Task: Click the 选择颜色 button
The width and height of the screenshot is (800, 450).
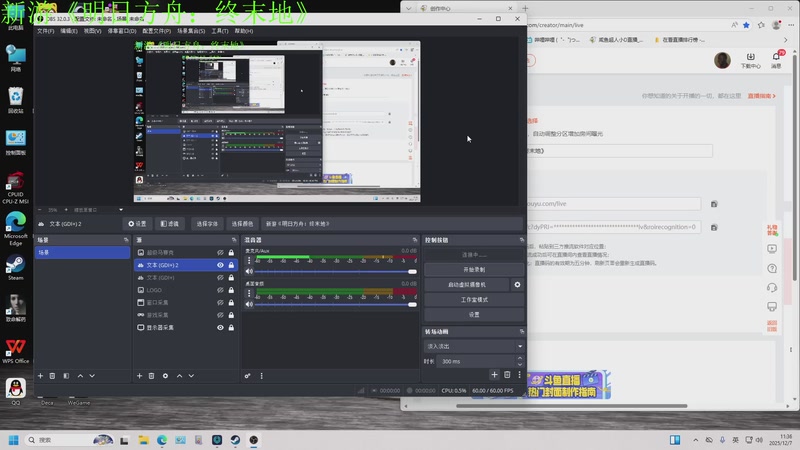Action: pos(242,223)
